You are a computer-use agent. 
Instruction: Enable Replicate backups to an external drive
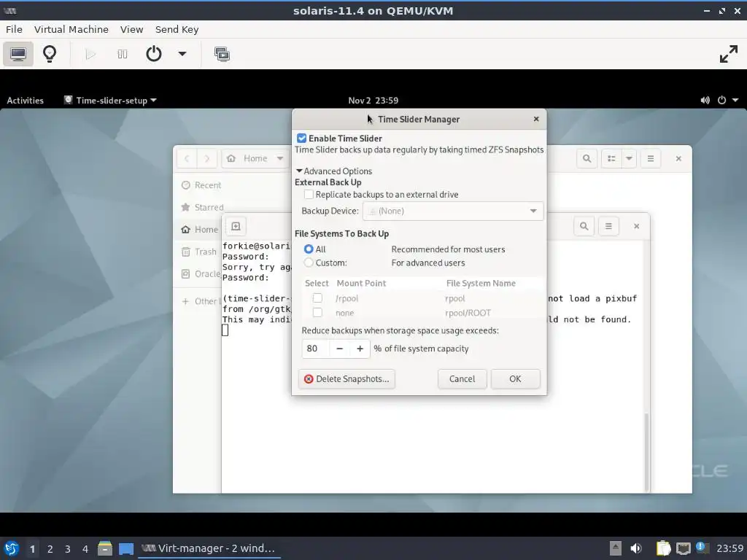(309, 194)
